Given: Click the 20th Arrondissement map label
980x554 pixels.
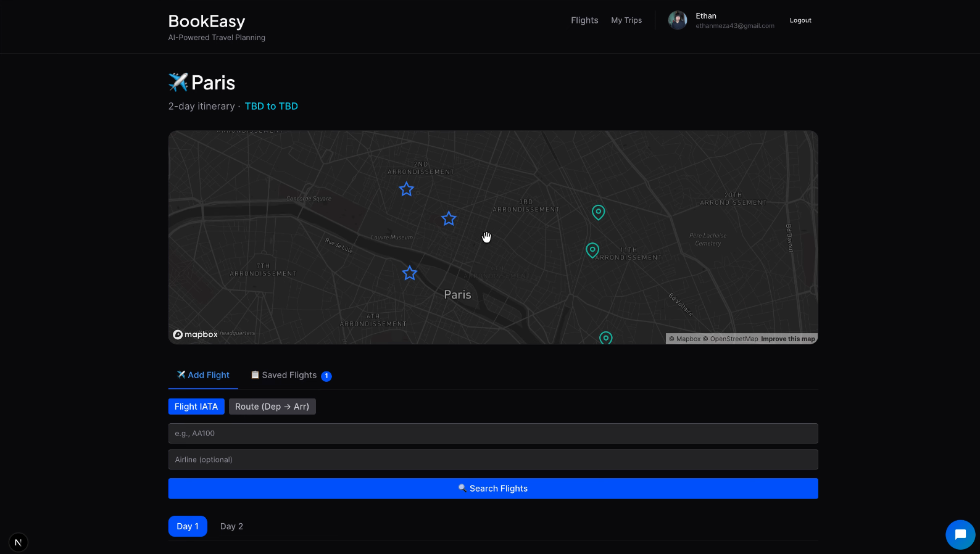Looking at the screenshot, I should click(x=733, y=199).
